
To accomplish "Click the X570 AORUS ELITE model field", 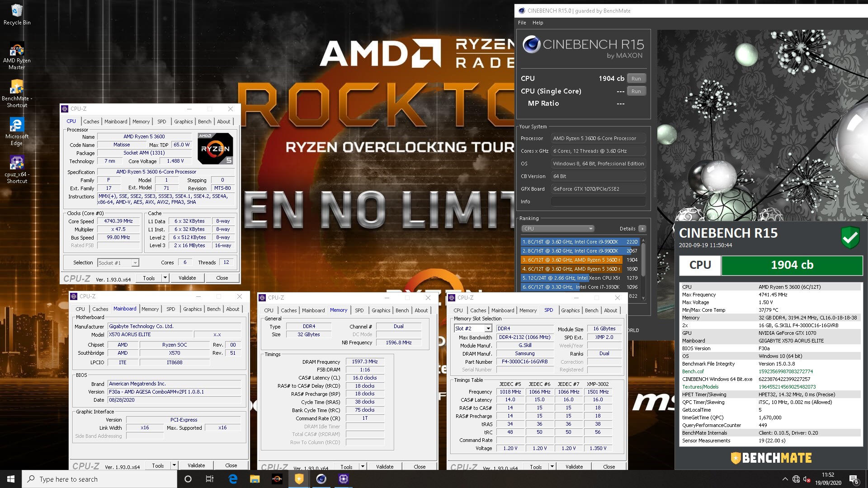I will [150, 334].
